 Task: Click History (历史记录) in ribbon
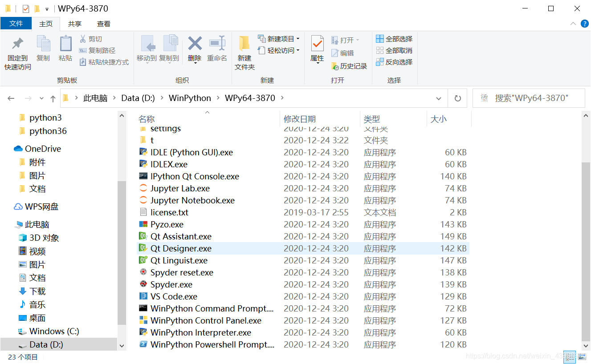[349, 66]
